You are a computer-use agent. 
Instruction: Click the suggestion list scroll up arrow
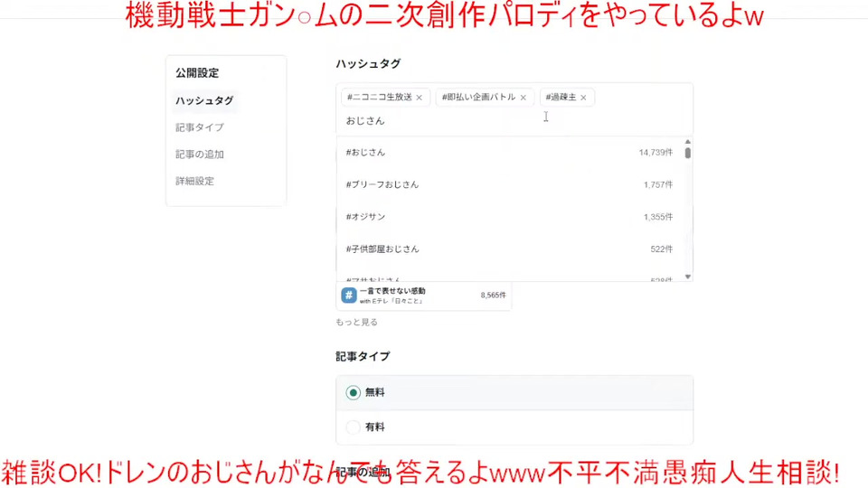click(687, 142)
